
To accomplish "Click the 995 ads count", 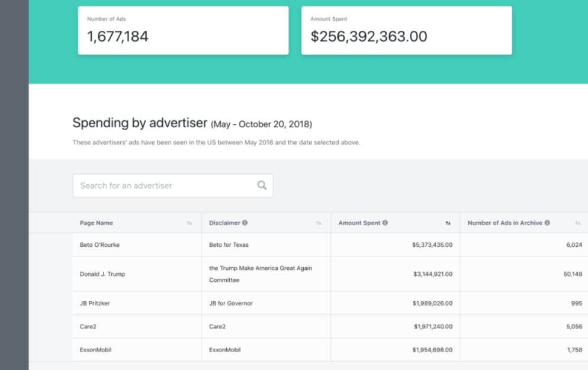I will pyautogui.click(x=577, y=303).
